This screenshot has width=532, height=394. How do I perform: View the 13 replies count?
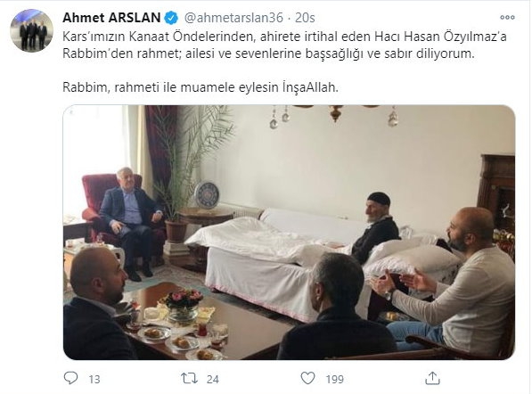[x=94, y=379]
